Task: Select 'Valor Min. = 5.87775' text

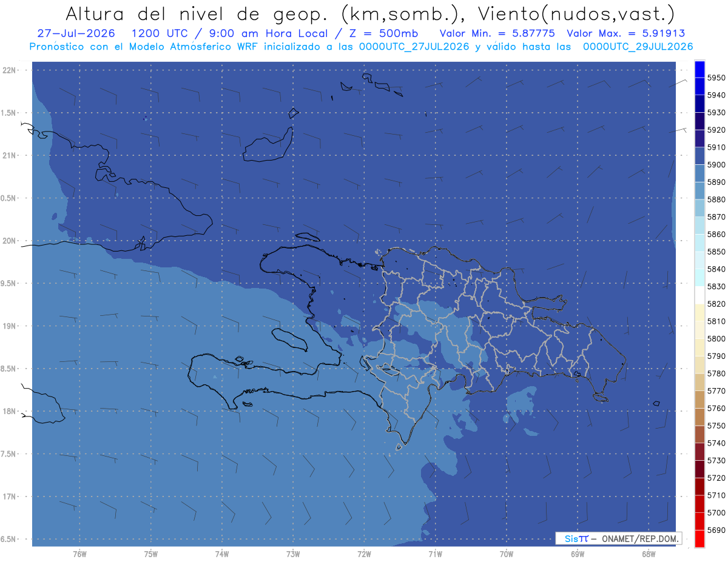Action: [497, 33]
